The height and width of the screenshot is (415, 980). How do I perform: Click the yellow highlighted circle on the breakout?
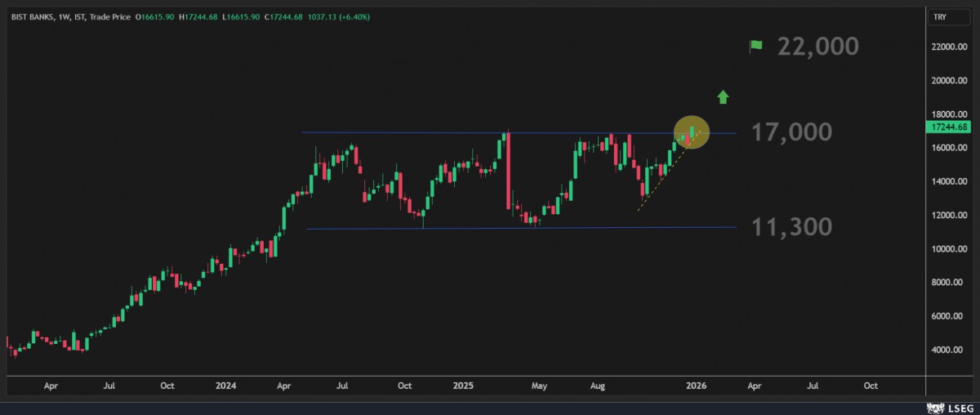click(x=691, y=131)
